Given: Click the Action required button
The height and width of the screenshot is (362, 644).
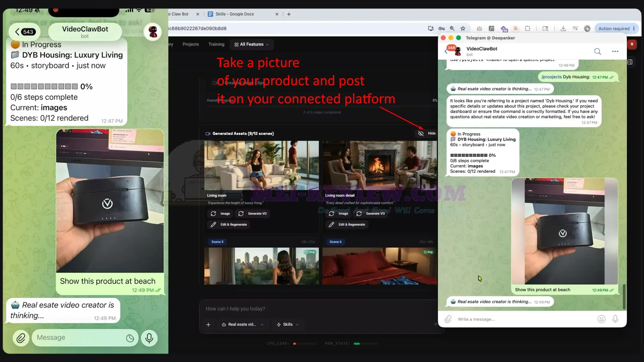Looking at the screenshot, I should coord(614,29).
